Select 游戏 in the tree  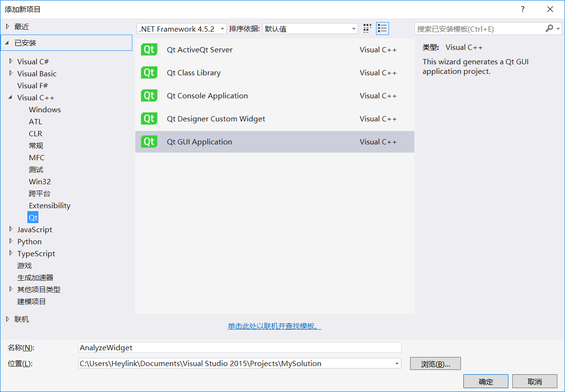tap(24, 265)
